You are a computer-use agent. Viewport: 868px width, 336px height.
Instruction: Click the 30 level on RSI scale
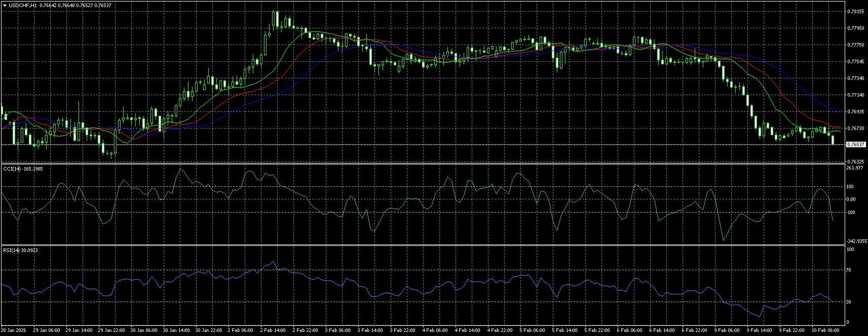coord(850,302)
